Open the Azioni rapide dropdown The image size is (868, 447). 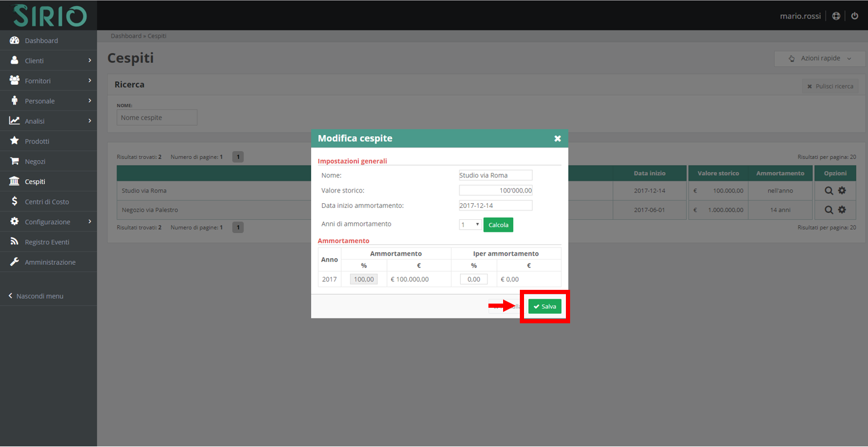click(x=820, y=59)
